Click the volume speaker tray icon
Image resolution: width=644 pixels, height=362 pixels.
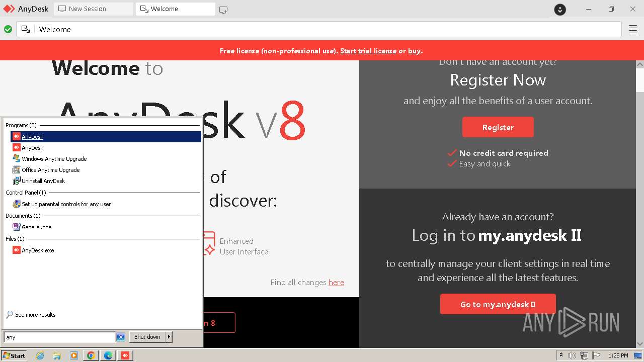572,355
